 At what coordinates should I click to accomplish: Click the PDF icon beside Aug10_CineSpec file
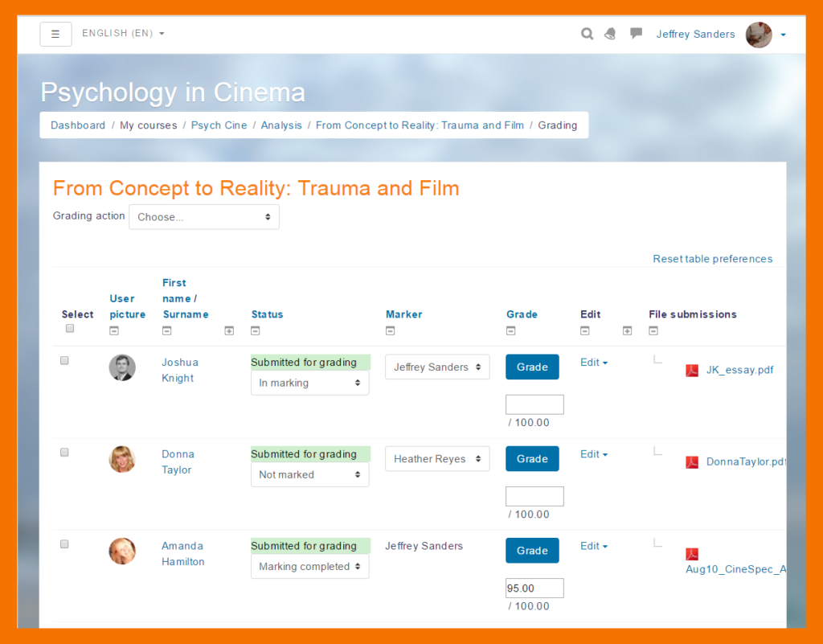tap(692, 556)
